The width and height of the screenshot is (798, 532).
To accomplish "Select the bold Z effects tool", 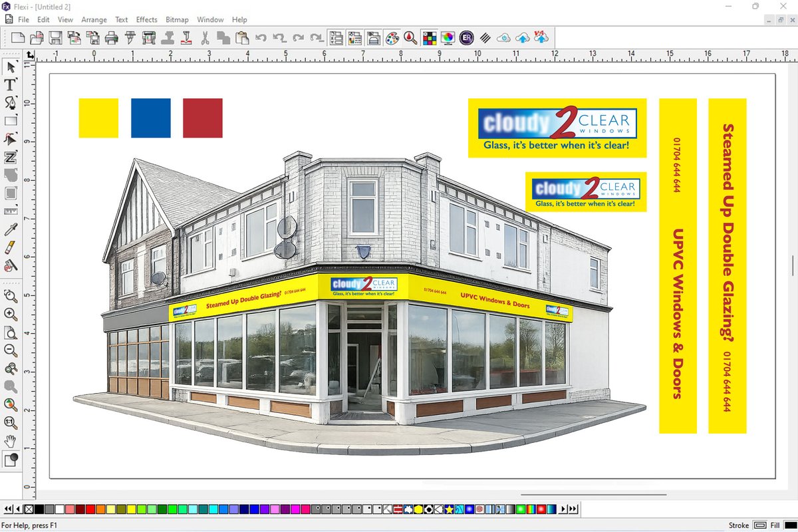I will click(x=11, y=158).
